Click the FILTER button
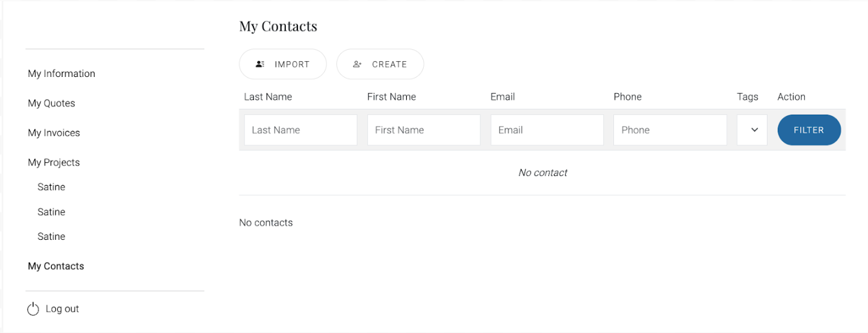Screen dimensions: 868x333 click(x=809, y=130)
